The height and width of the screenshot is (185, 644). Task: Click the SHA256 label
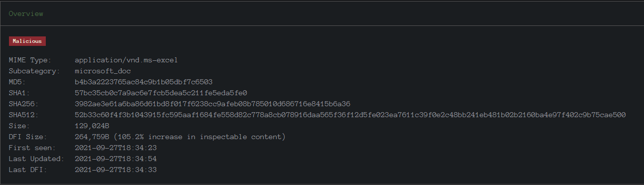[23, 104]
